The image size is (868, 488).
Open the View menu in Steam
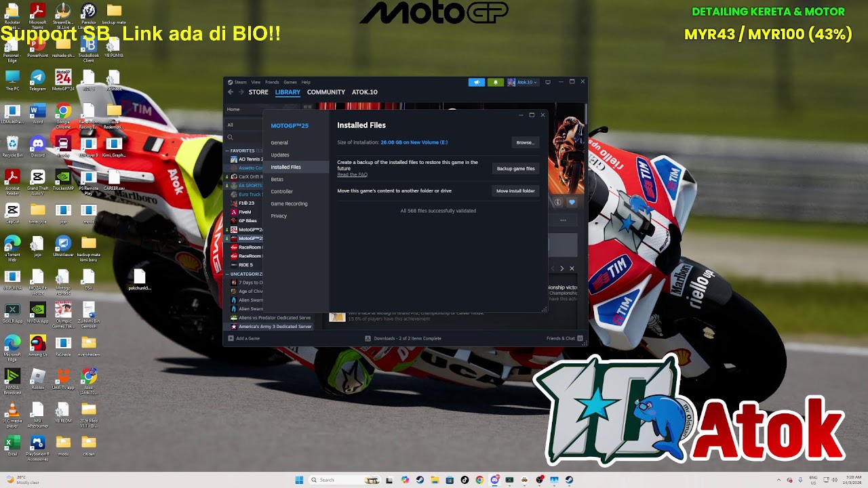pos(256,82)
